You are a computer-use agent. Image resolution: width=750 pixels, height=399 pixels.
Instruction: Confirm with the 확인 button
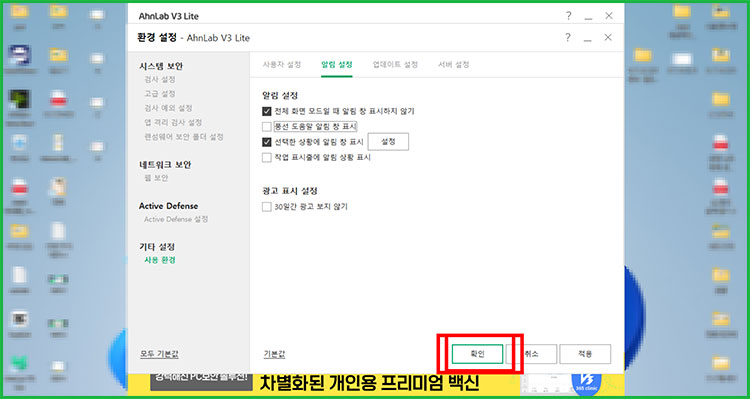pyautogui.click(x=477, y=354)
